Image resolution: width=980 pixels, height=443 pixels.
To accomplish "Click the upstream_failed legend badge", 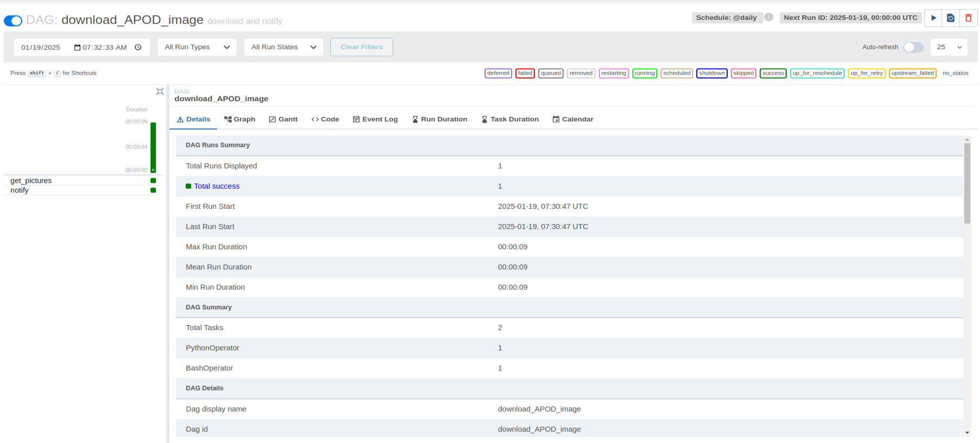I will tap(912, 73).
